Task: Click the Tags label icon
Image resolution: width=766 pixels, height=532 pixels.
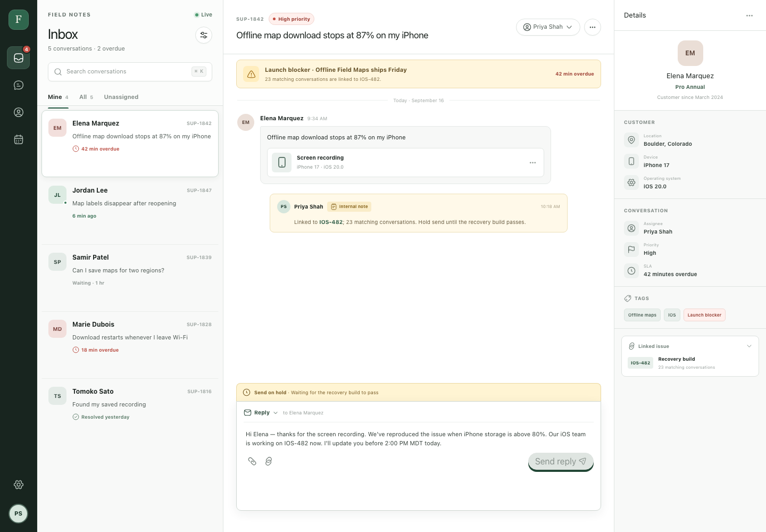Action: 628,298
